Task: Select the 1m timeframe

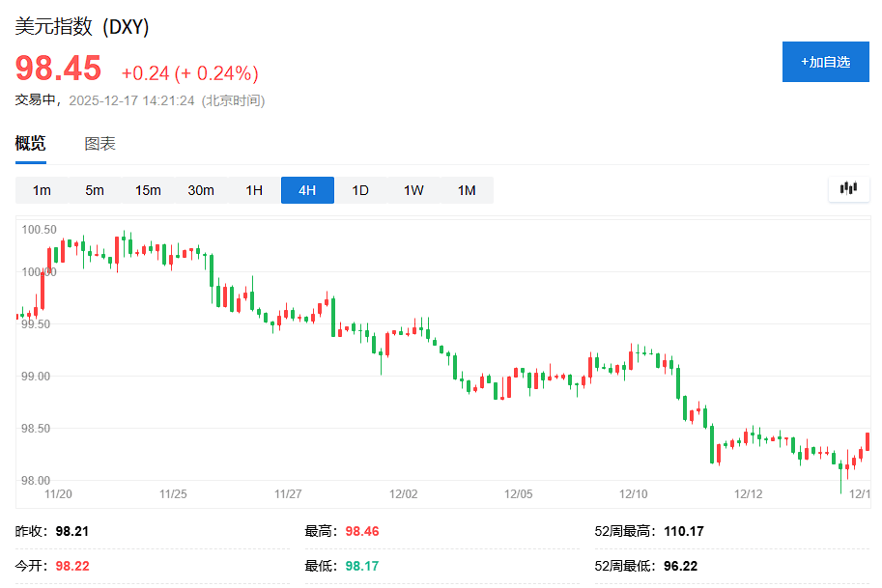Action: (x=42, y=190)
